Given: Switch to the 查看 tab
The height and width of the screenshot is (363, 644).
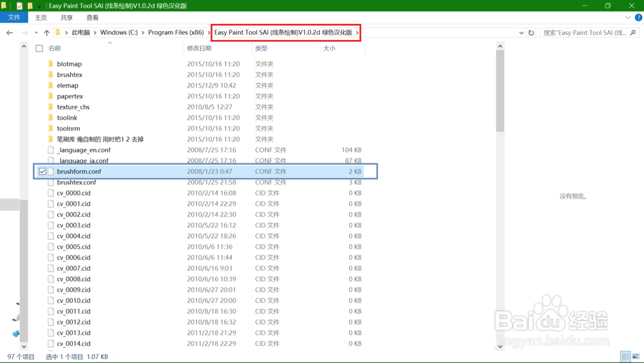Looking at the screenshot, I should click(x=92, y=17).
